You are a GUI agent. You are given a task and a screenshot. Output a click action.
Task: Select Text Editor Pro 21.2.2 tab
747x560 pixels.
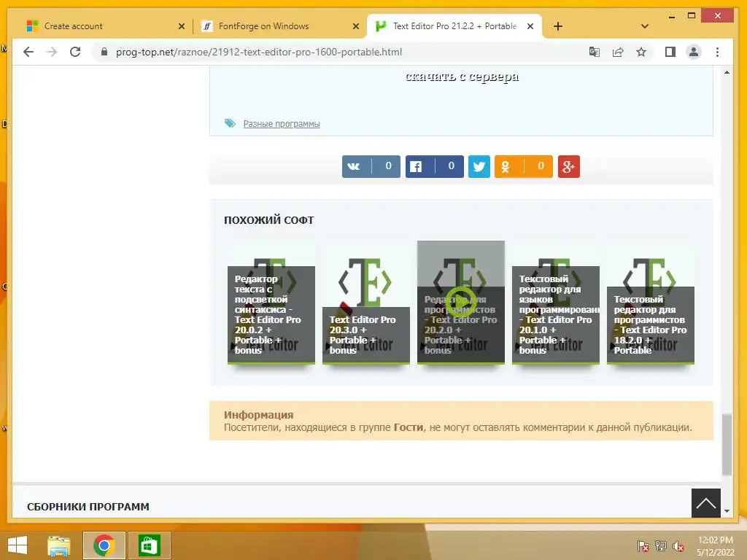pos(454,26)
